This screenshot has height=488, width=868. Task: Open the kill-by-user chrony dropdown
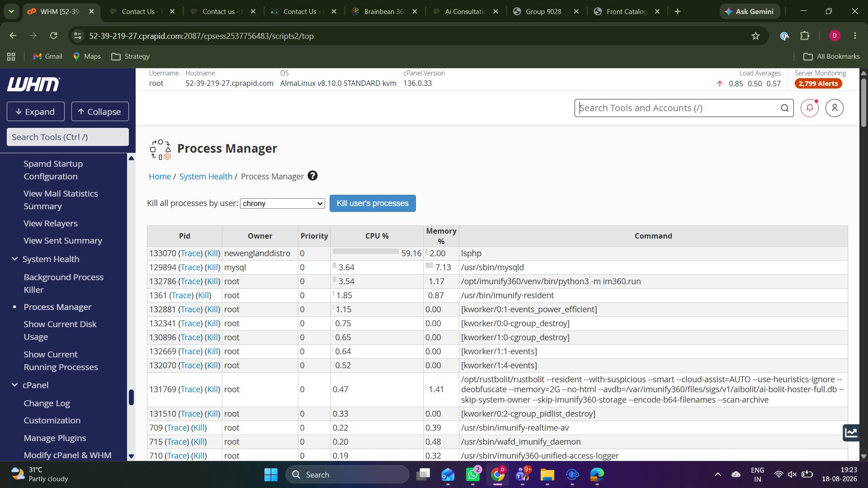point(283,203)
